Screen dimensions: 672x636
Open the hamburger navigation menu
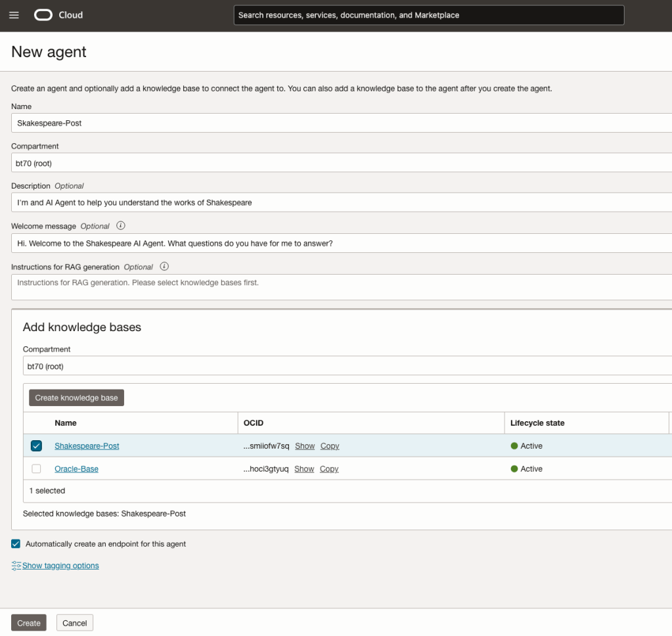[x=14, y=15]
